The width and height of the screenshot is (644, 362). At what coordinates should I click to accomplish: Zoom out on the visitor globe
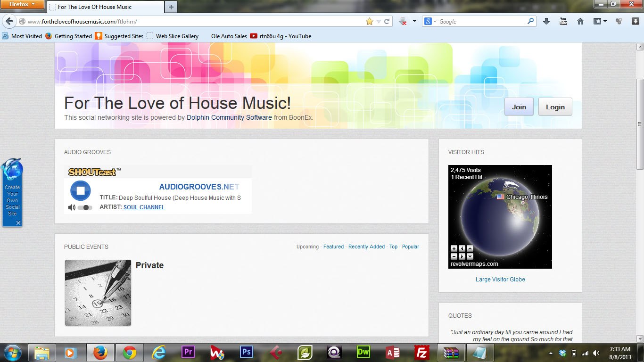[x=454, y=256]
